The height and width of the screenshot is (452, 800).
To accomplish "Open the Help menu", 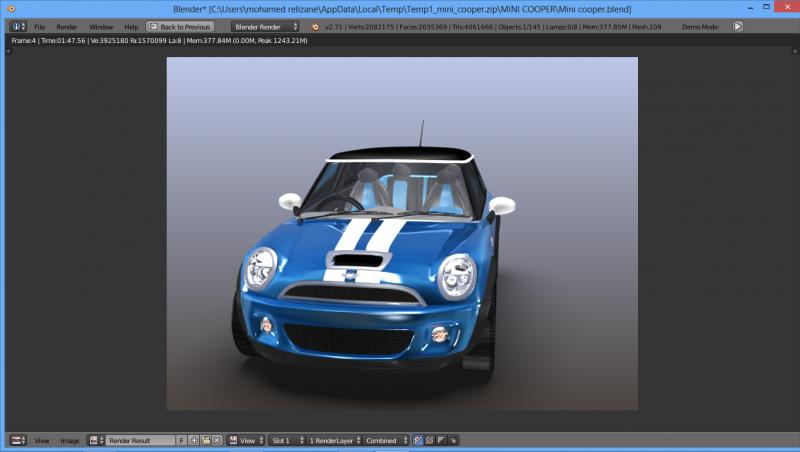I will point(131,27).
